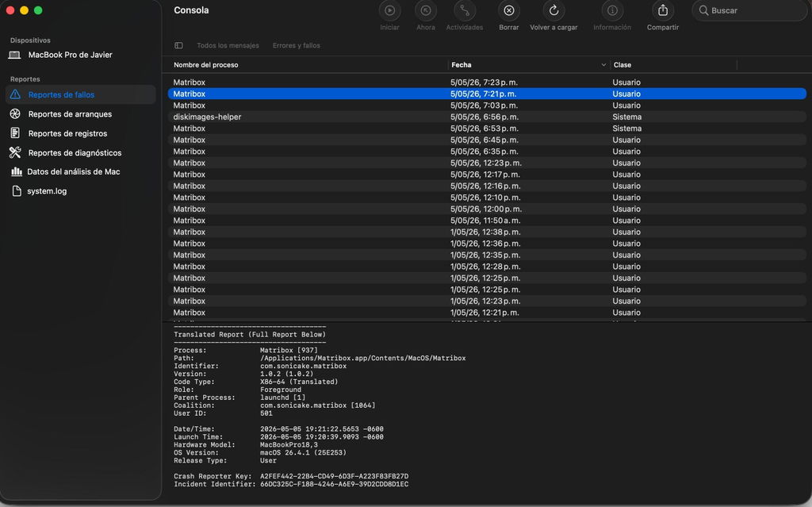Click warning triangle icon of Reportes de fallos
Viewport: 812px width, 507px height.
pyautogui.click(x=15, y=94)
